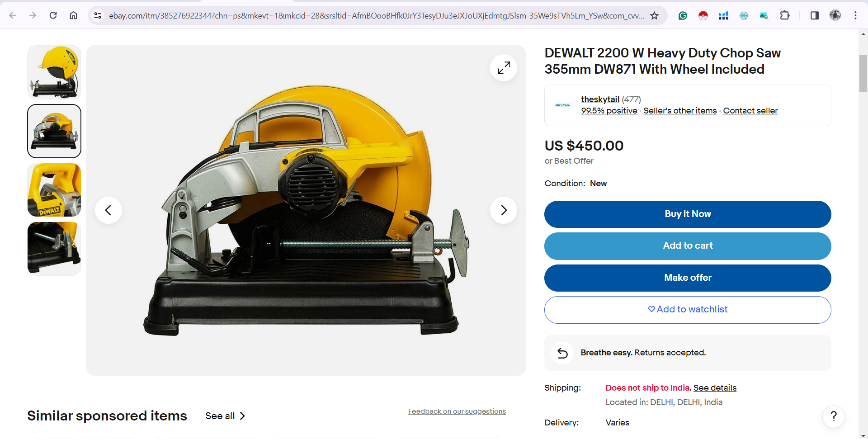Click the Contact seller link
Image resolution: width=868 pixels, height=439 pixels.
pyautogui.click(x=750, y=111)
